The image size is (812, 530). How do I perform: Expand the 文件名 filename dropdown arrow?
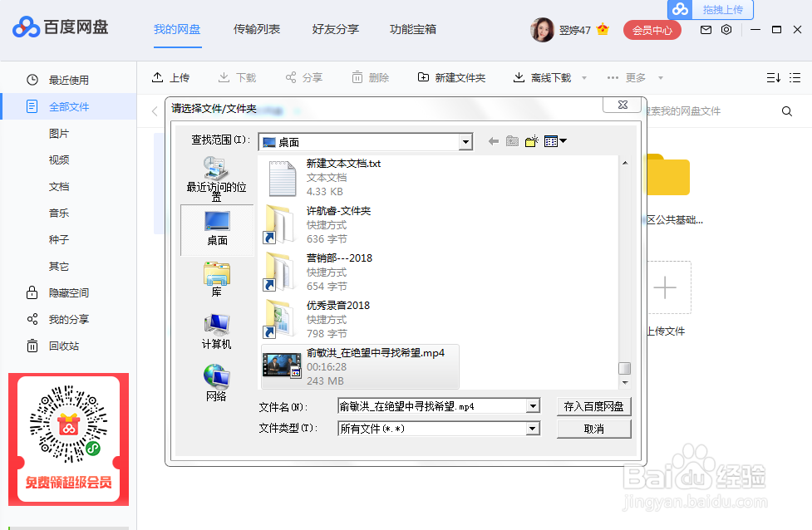coord(533,406)
